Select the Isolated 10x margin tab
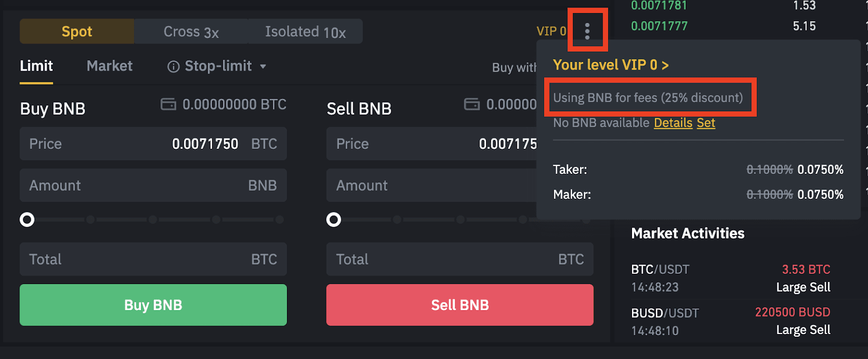This screenshot has width=868, height=359. pos(305,32)
